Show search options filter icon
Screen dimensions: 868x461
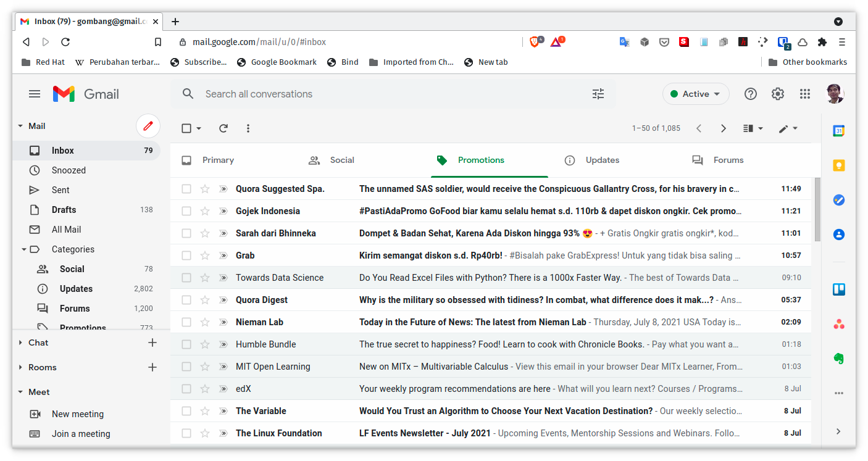coord(598,94)
